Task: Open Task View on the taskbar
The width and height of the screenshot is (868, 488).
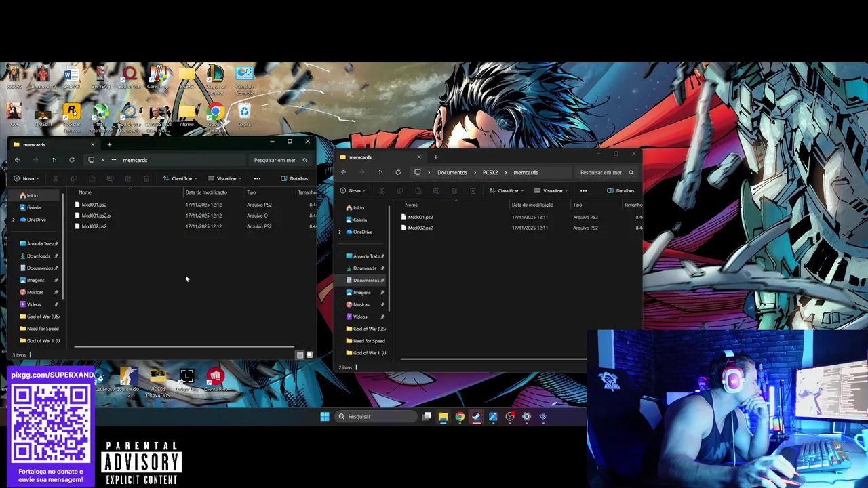Action: [427, 416]
